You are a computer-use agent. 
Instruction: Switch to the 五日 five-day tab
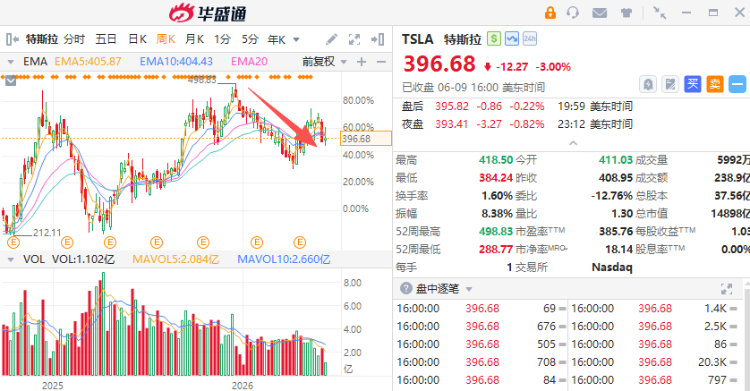click(x=106, y=39)
